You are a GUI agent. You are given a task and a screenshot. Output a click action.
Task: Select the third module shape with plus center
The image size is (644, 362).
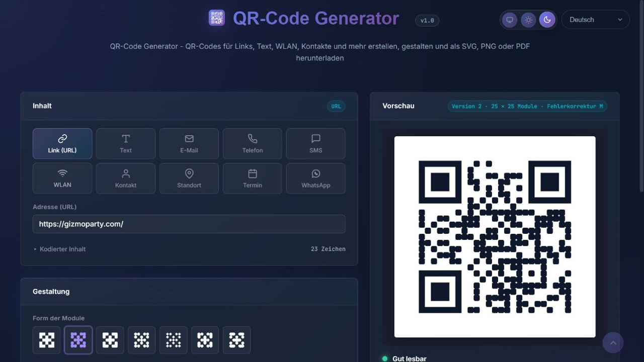tap(110, 340)
